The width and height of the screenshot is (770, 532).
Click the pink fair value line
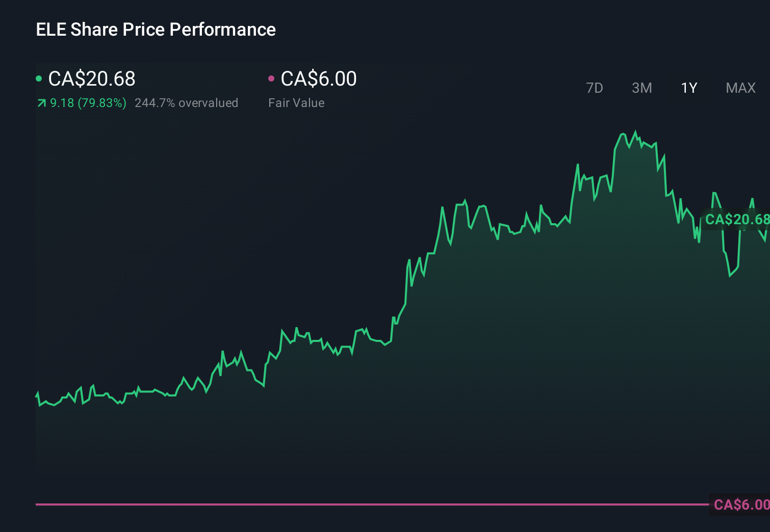pos(357,504)
